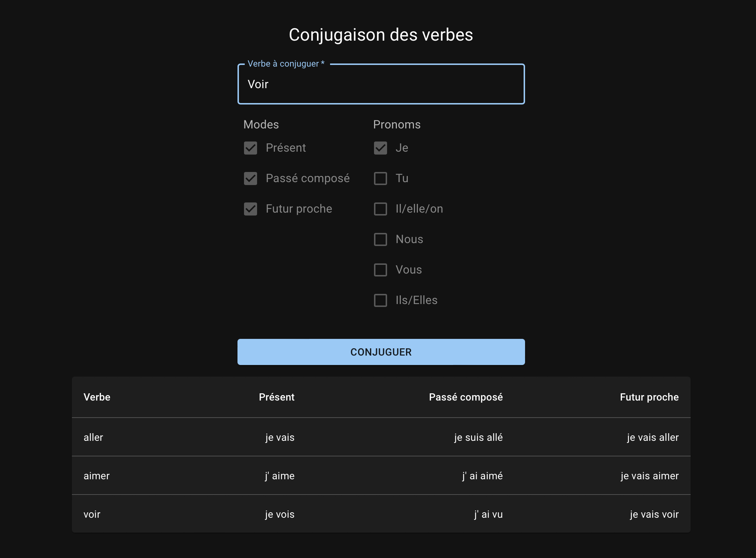Check the Il/elle/on pronoun

[381, 209]
